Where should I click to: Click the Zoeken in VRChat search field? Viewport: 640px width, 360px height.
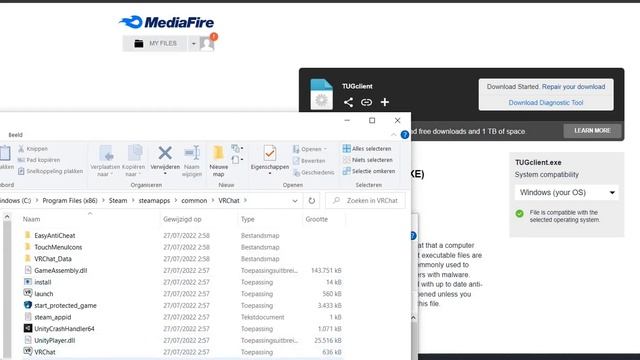click(x=365, y=200)
